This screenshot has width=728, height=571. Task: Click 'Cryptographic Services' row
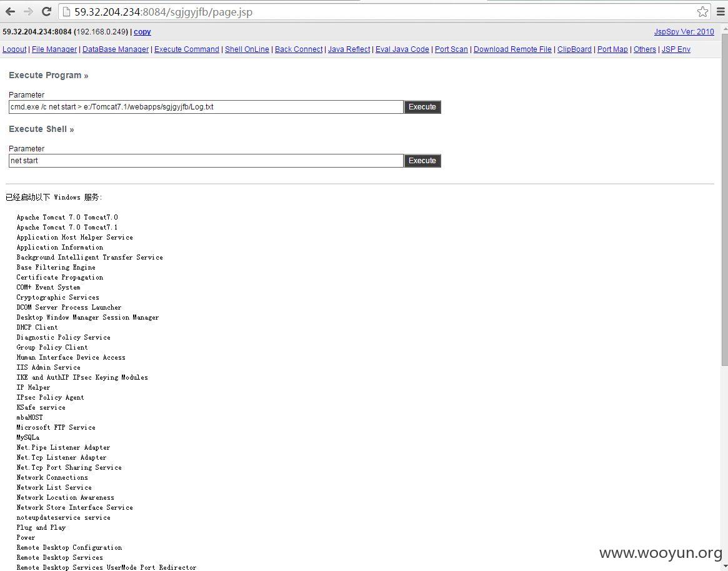point(58,297)
